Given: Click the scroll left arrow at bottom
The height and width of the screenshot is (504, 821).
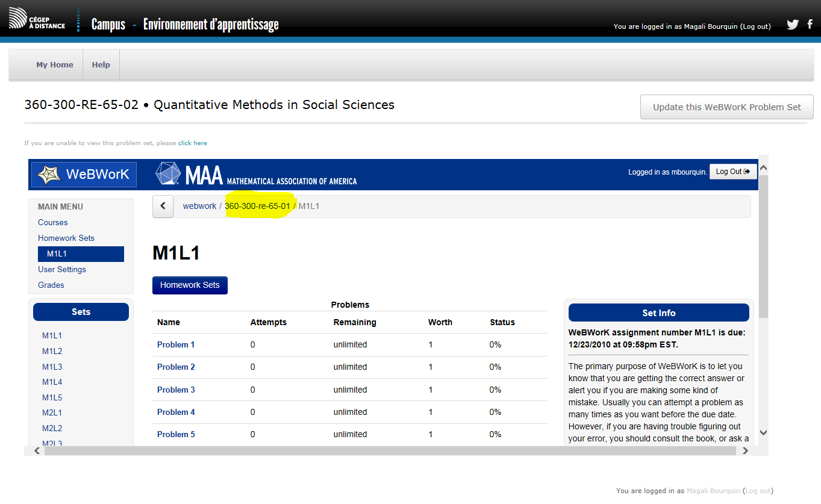Looking at the screenshot, I should pyautogui.click(x=37, y=450).
